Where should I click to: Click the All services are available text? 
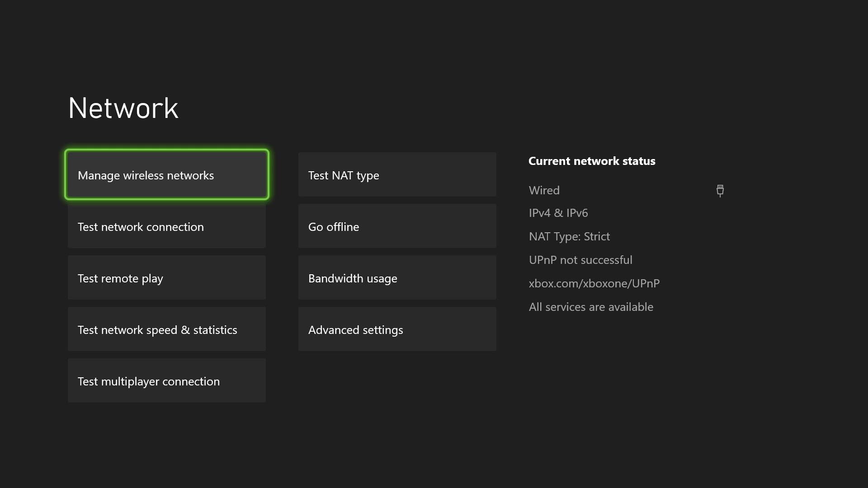[591, 307]
